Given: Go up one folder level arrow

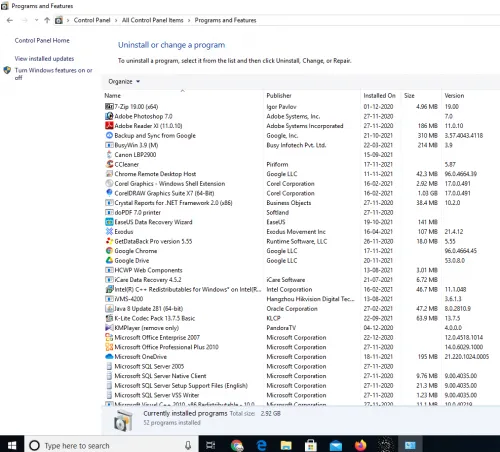Looking at the screenshot, I should [x=47, y=20].
